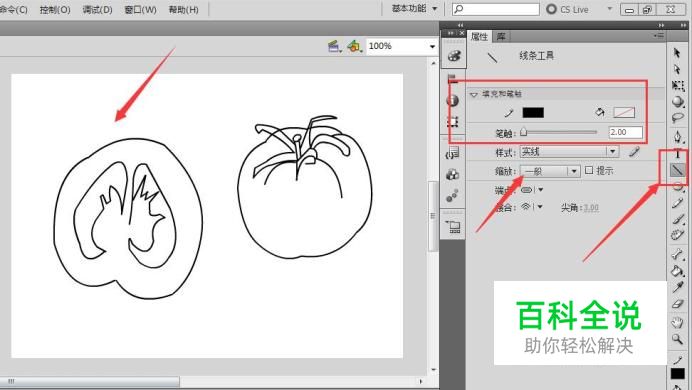This screenshot has width=692, height=390.
Task: Select the 3D Rotation tool
Action: click(678, 102)
